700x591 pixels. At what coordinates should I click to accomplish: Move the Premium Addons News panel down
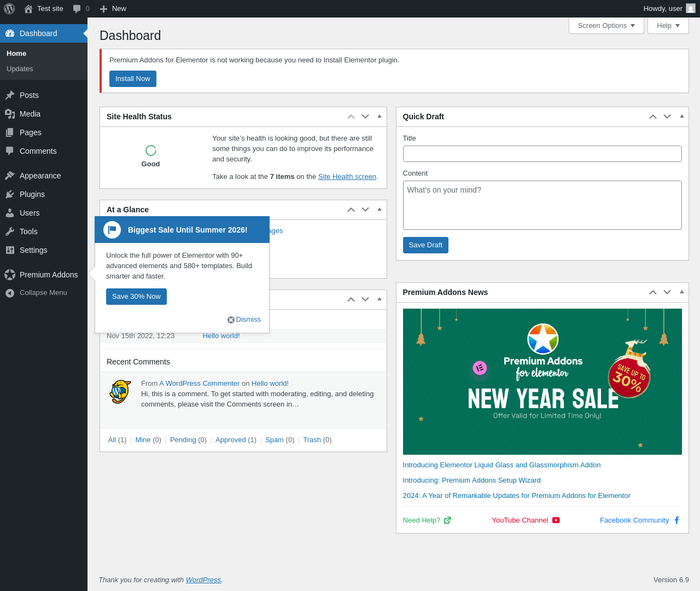[667, 292]
